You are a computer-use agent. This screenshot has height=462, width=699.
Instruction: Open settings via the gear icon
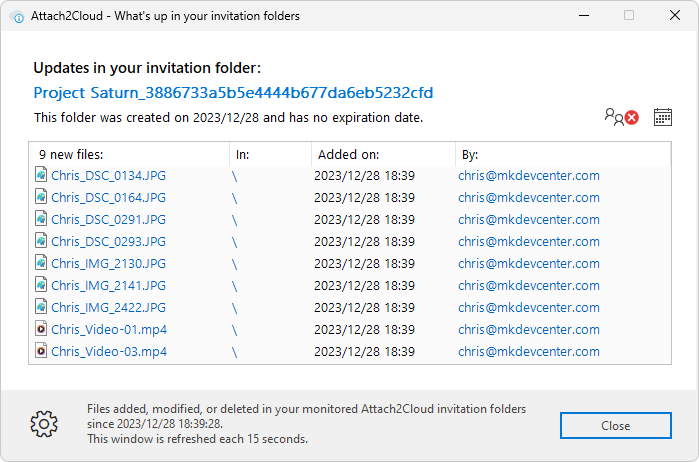(44, 424)
